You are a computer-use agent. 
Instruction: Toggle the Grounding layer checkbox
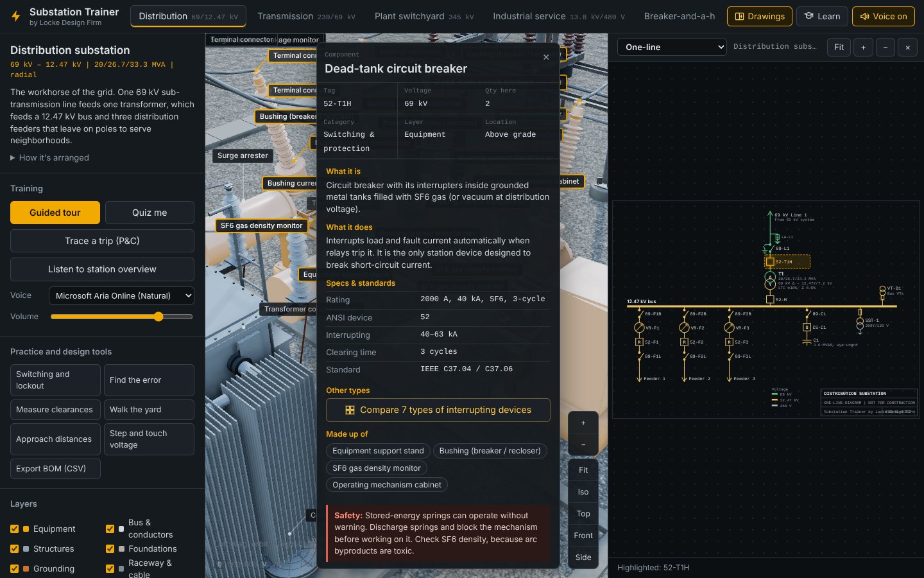pos(14,569)
